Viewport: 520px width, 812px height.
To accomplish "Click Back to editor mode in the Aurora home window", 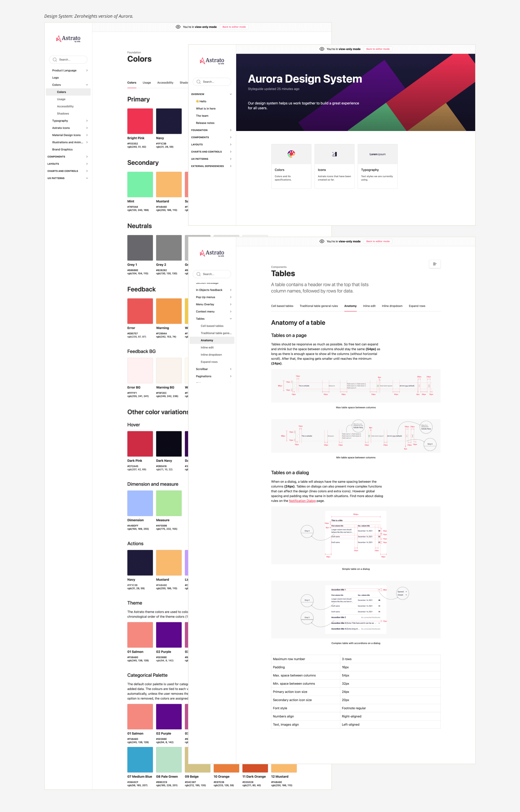I will point(378,49).
